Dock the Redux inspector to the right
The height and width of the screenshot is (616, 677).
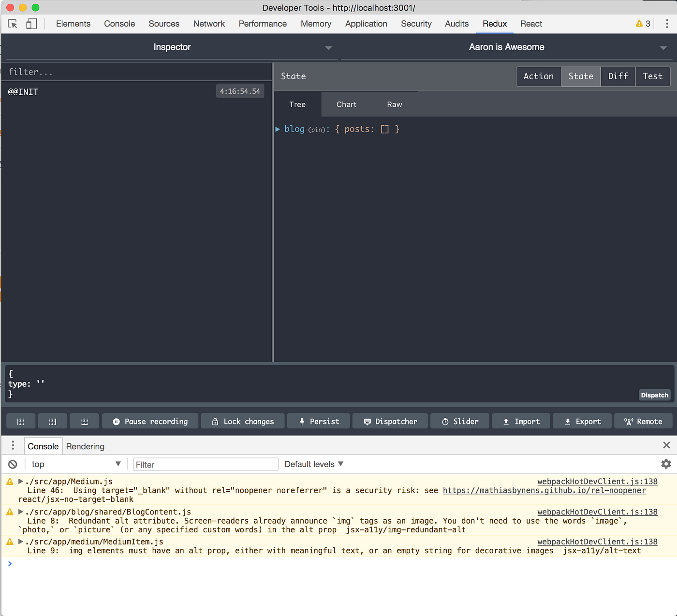tap(52, 421)
